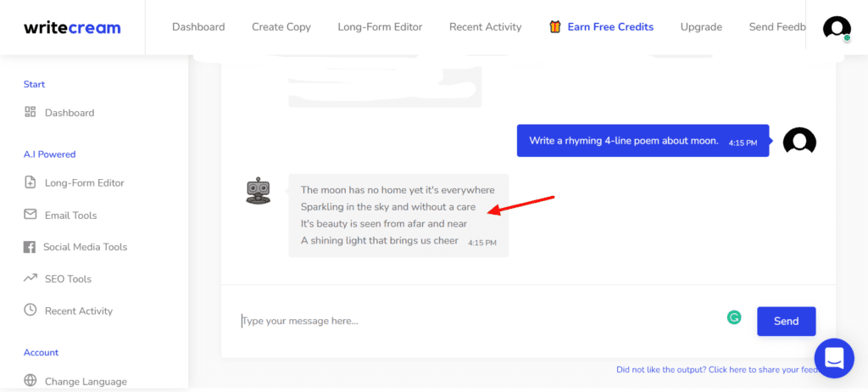Viewport: 868px width, 392px height.
Task: Click the Email Tools envelope icon
Action: (31, 215)
